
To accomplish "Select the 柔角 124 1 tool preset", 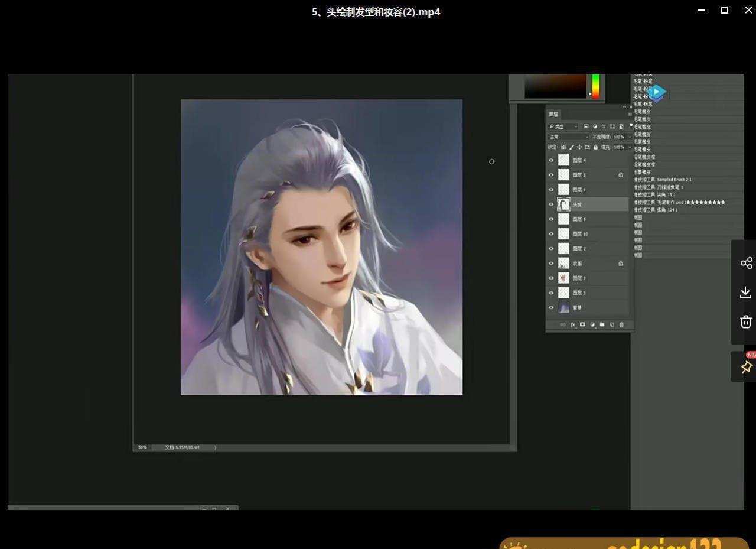I will [x=656, y=210].
